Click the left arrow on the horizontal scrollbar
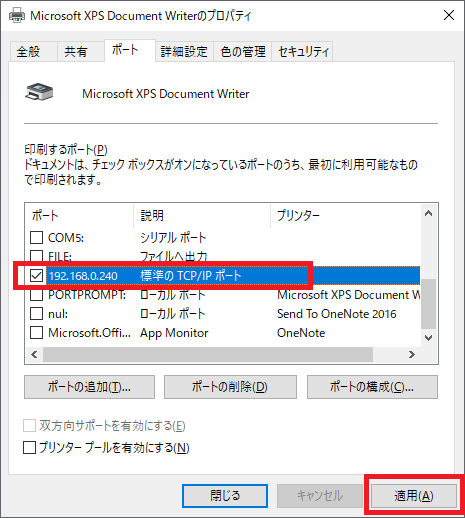 (34, 354)
